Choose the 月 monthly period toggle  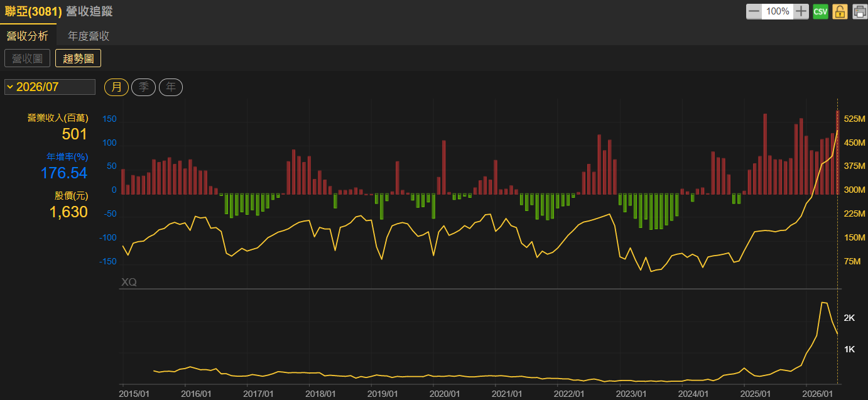click(x=116, y=87)
